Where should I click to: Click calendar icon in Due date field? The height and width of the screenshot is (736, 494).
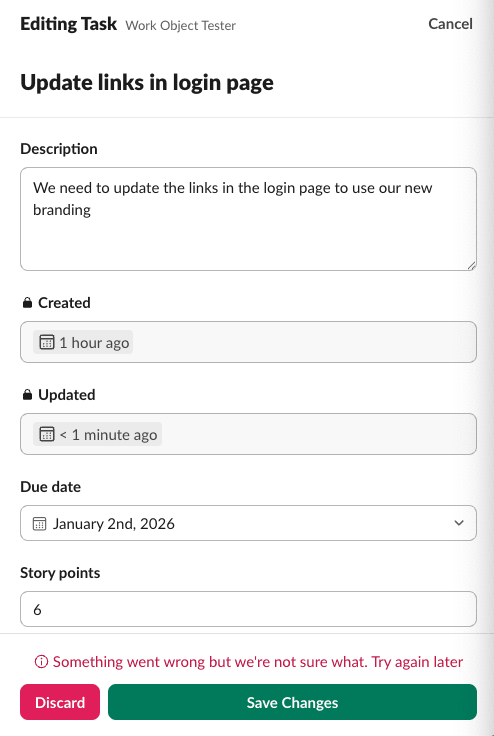click(x=39, y=523)
